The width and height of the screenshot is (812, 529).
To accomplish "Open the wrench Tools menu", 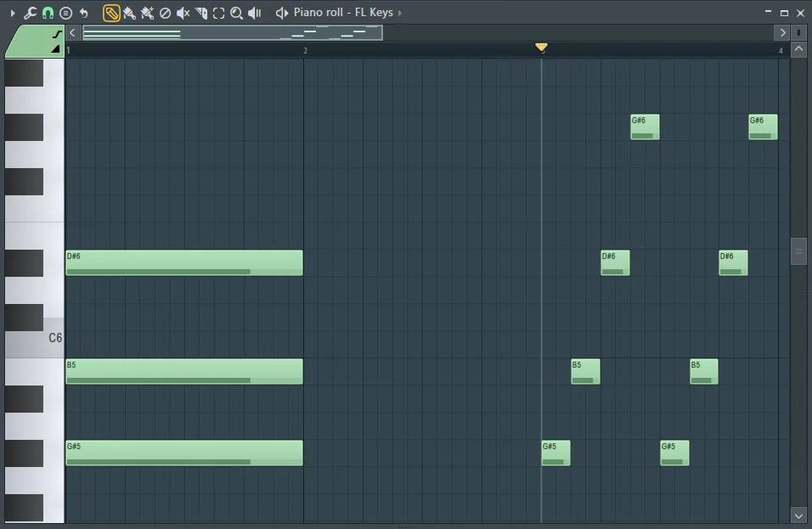I will [x=30, y=13].
